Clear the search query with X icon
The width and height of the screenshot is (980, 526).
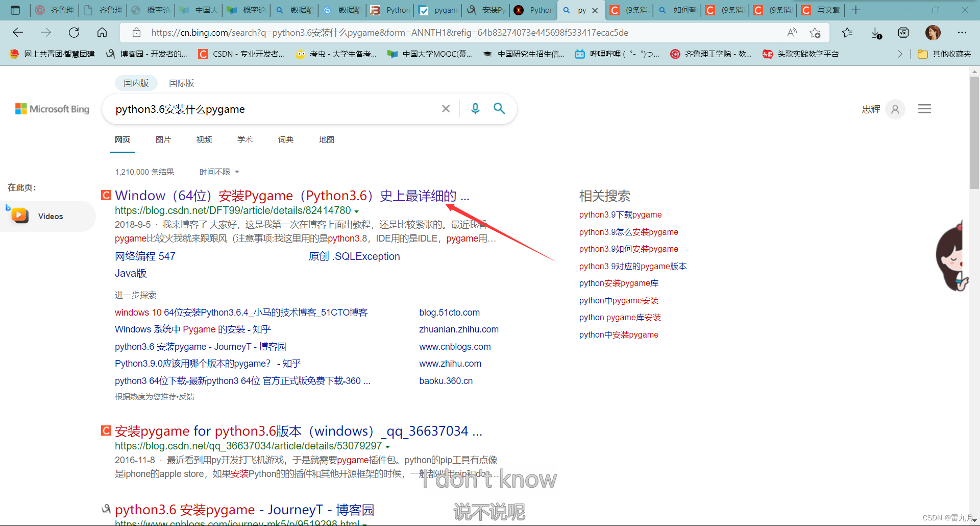pyautogui.click(x=446, y=109)
